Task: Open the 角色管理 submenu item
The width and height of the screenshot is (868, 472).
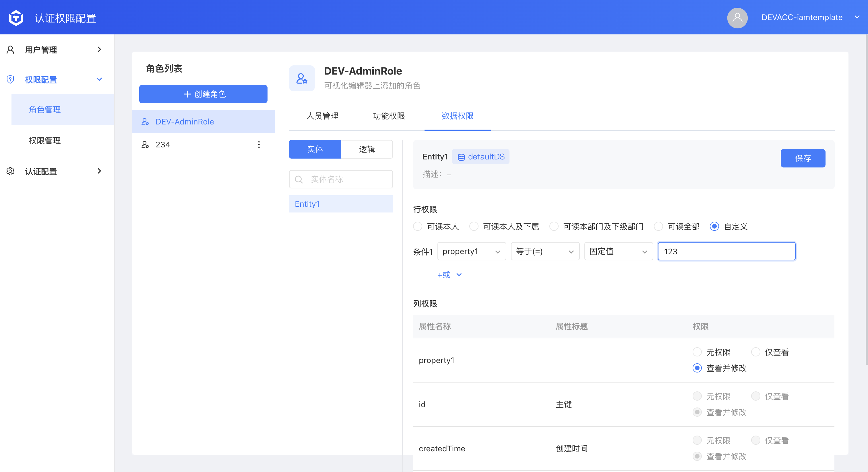Action: pyautogui.click(x=63, y=110)
